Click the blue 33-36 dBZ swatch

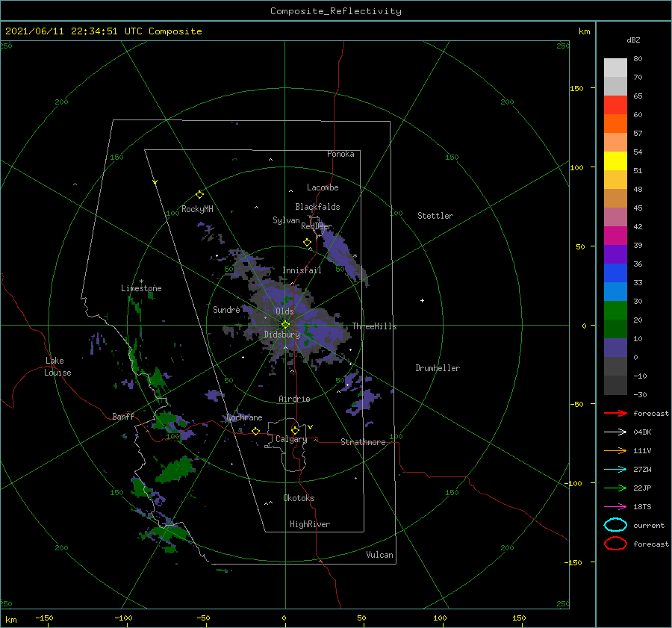[615, 273]
